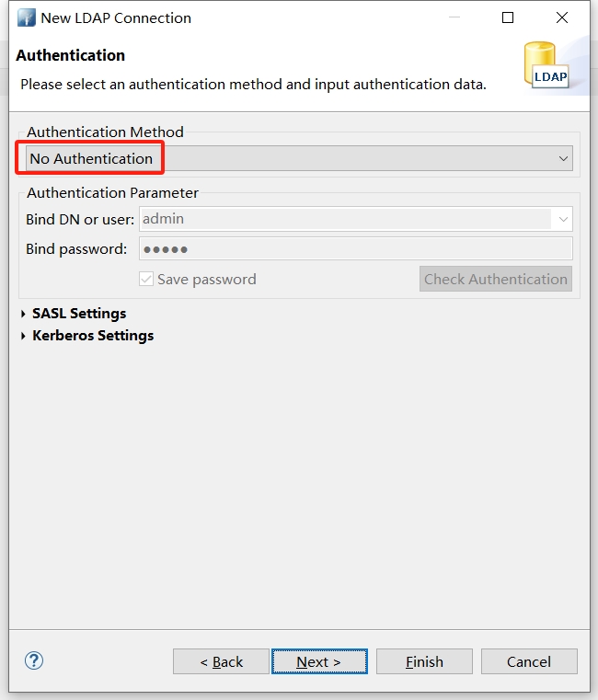
Task: Open the Authentication Method combo box
Action: click(563, 158)
